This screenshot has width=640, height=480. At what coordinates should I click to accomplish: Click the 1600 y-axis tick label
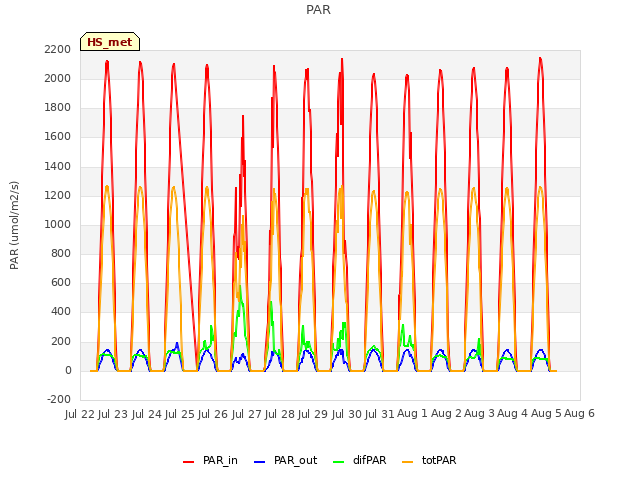coord(58,137)
